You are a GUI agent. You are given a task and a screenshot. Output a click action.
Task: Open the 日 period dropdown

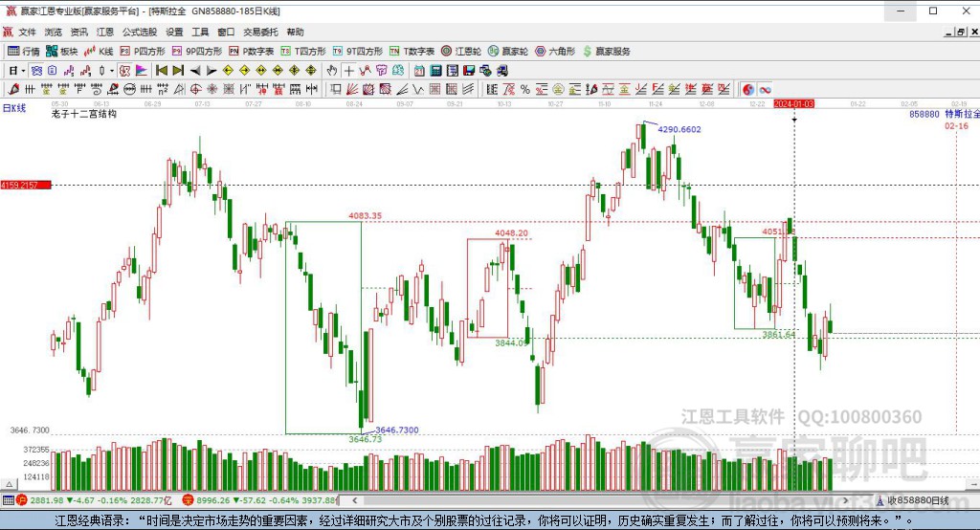click(16, 71)
